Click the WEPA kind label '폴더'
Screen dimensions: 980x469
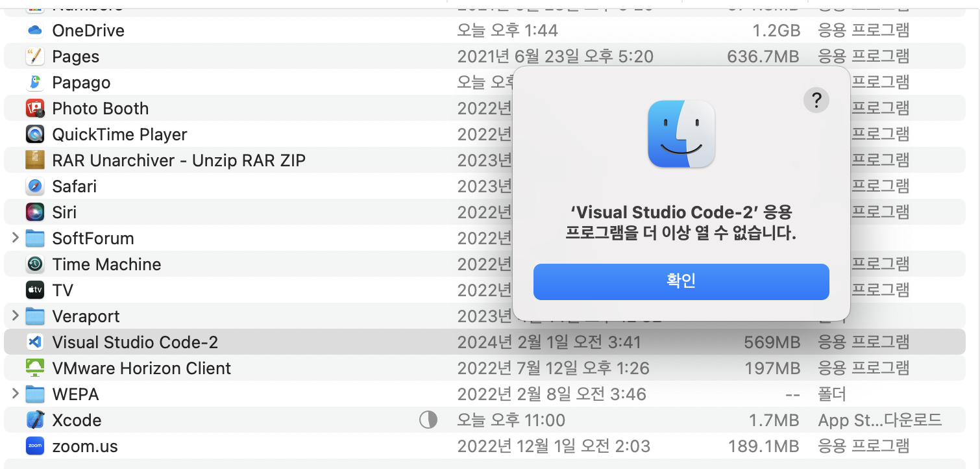[x=832, y=394]
